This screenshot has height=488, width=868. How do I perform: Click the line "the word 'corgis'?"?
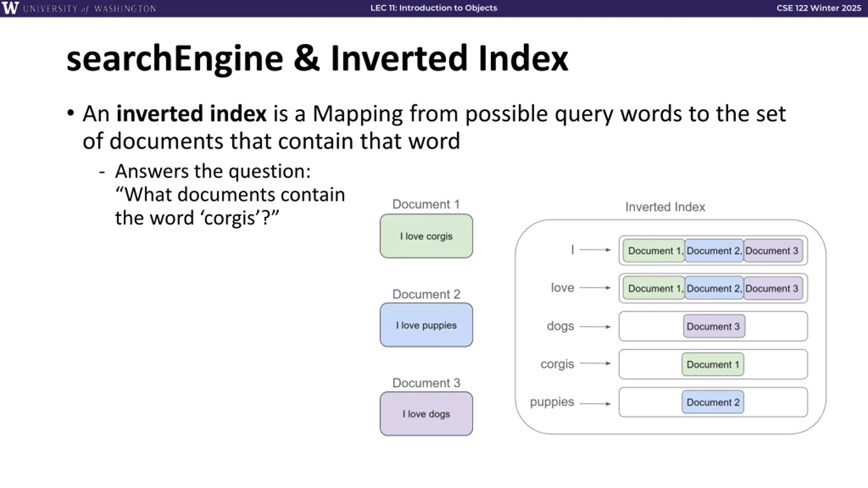coord(197,217)
